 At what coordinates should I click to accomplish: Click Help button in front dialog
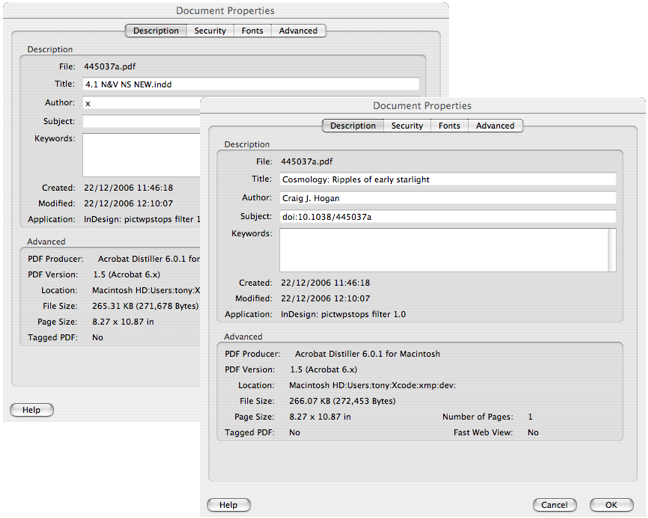228,505
